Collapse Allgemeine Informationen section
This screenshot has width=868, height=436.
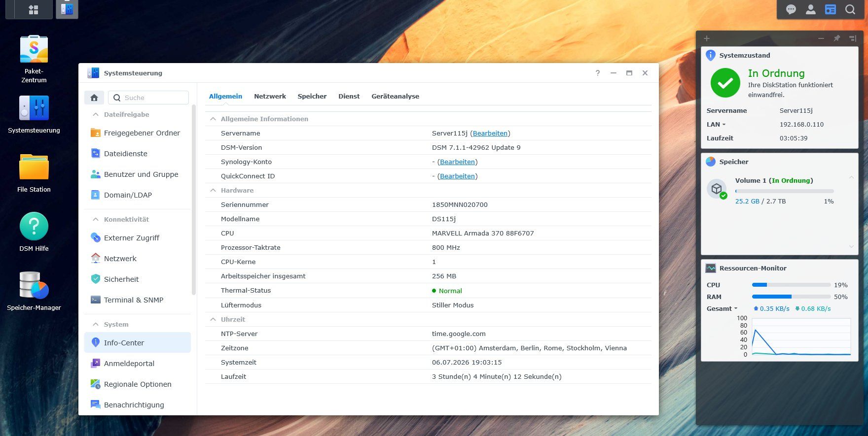pos(213,119)
